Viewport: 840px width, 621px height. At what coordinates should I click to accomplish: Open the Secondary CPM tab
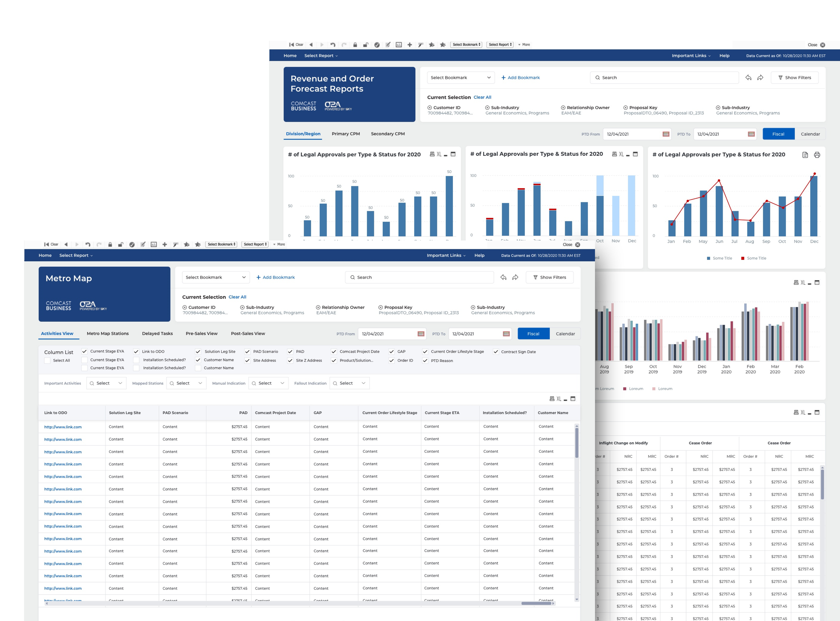click(x=387, y=134)
